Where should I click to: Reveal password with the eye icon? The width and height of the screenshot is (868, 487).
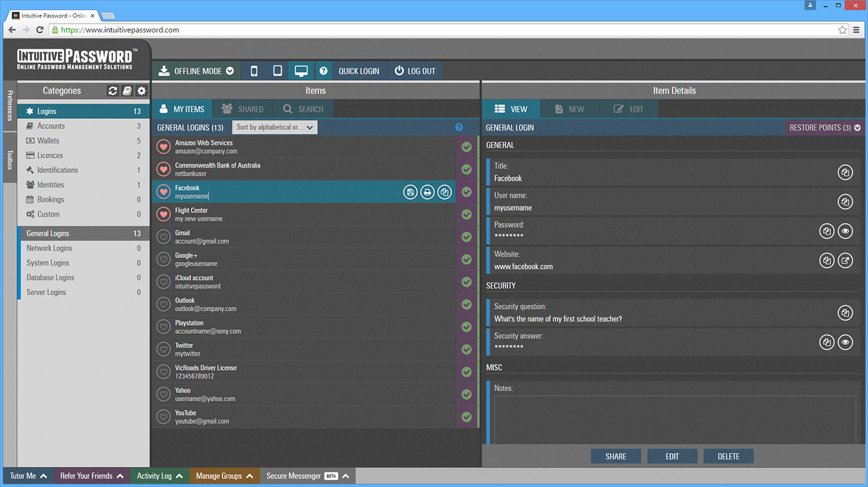click(x=845, y=231)
